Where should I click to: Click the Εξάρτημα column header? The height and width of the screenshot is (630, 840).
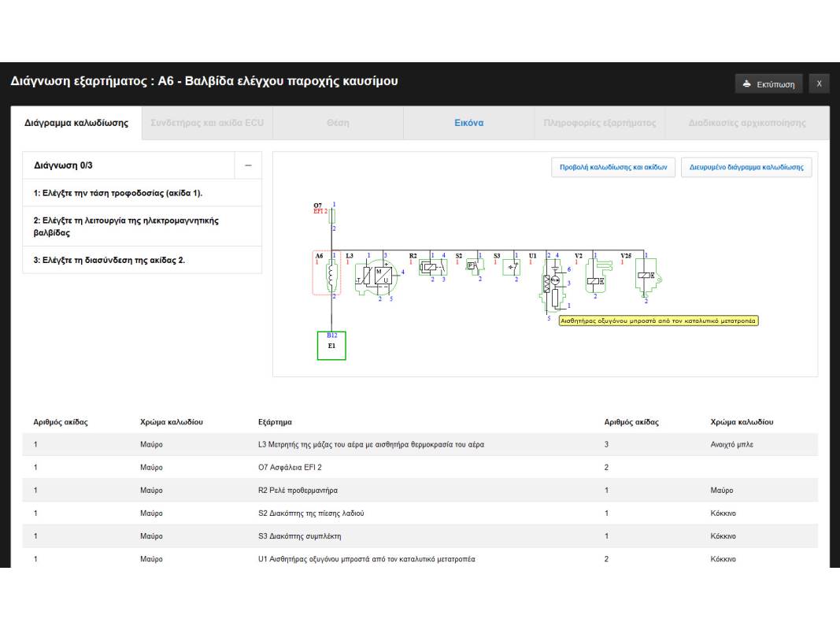pyautogui.click(x=275, y=422)
